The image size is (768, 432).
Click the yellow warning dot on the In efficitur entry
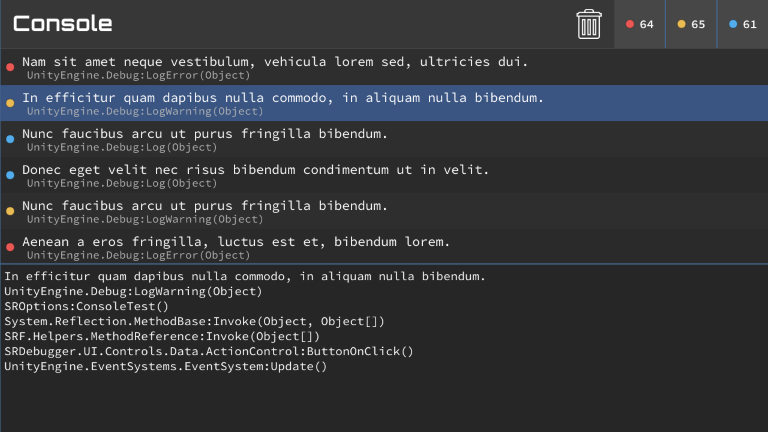pyautogui.click(x=10, y=103)
